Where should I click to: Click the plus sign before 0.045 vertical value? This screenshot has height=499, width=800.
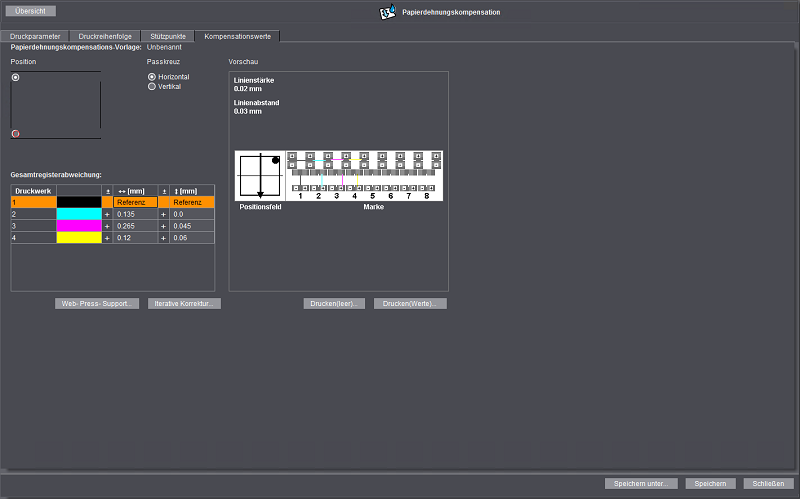[x=164, y=226]
